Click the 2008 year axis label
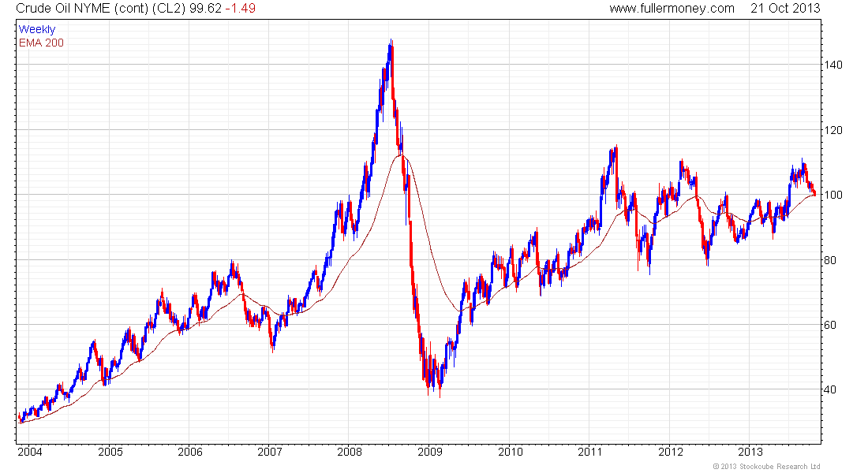This screenshot has height=473, width=868. [x=350, y=452]
